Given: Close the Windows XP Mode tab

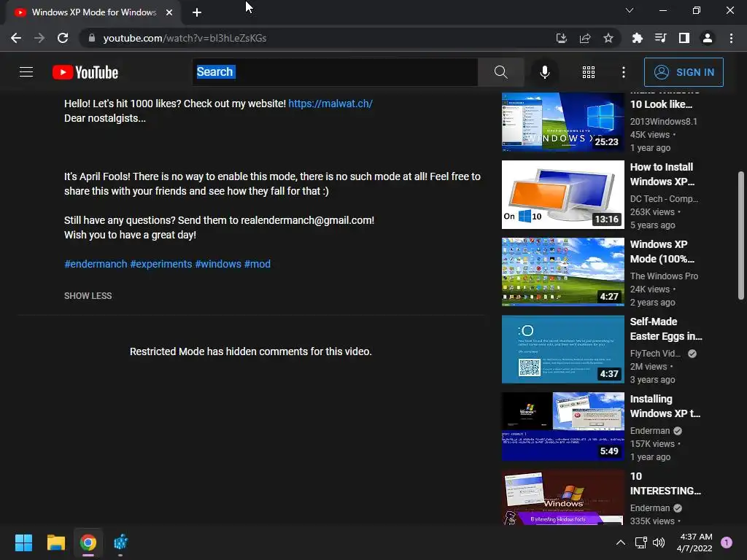Looking at the screenshot, I should pos(169,12).
